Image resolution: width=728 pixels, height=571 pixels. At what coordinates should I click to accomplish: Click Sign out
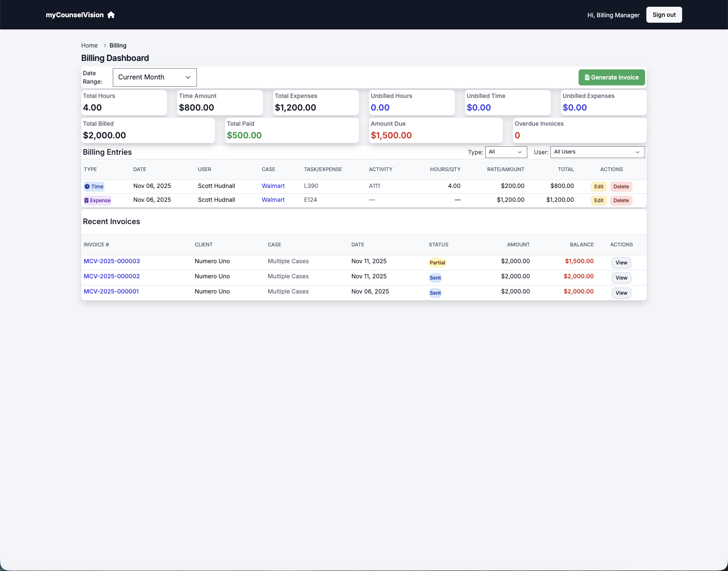click(x=664, y=14)
